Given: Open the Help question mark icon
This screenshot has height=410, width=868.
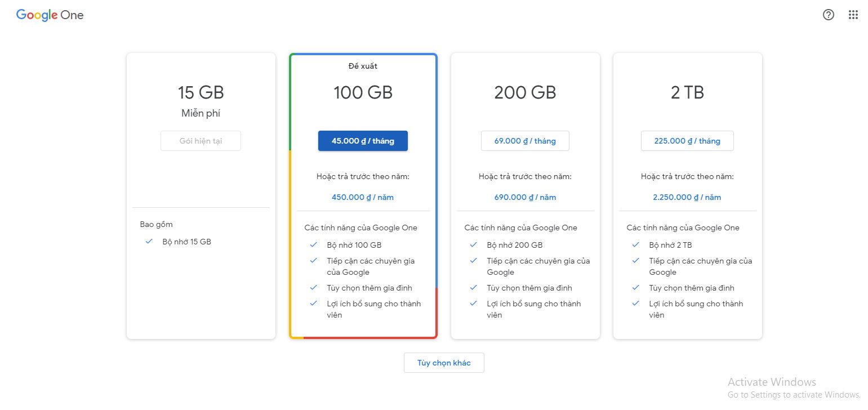Looking at the screenshot, I should coord(828,15).
